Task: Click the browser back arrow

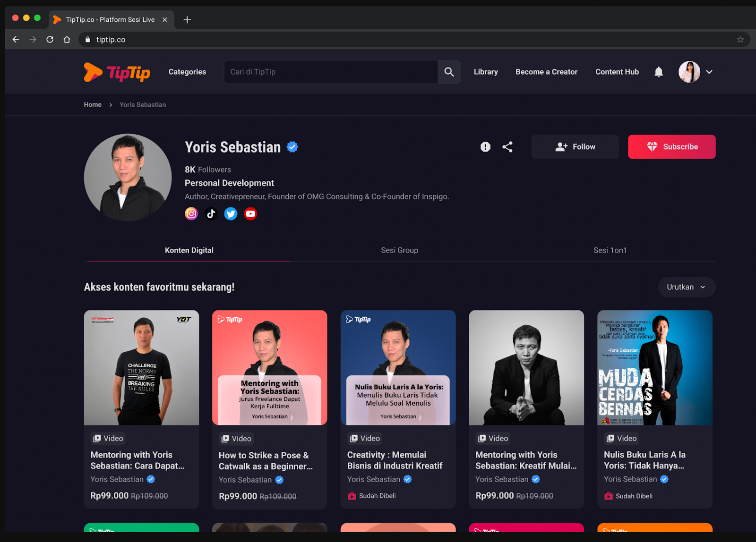Action: point(16,40)
